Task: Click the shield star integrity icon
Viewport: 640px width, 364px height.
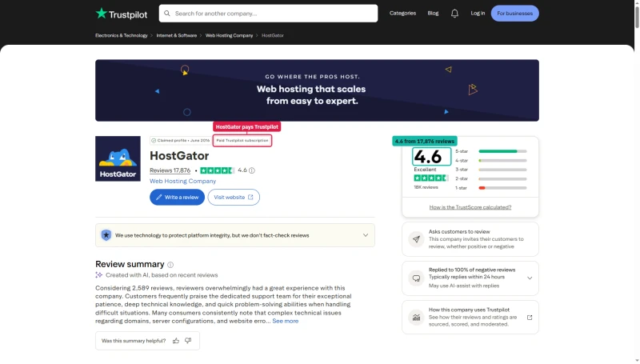Action: [106, 235]
